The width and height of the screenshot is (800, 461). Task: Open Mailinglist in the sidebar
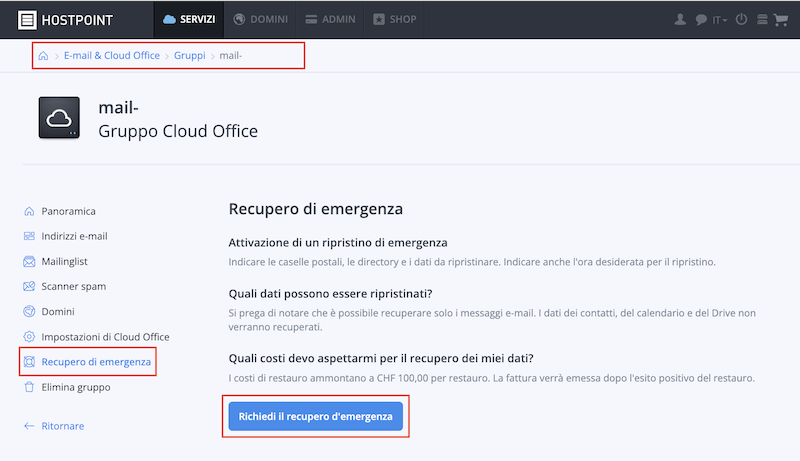coord(64,262)
